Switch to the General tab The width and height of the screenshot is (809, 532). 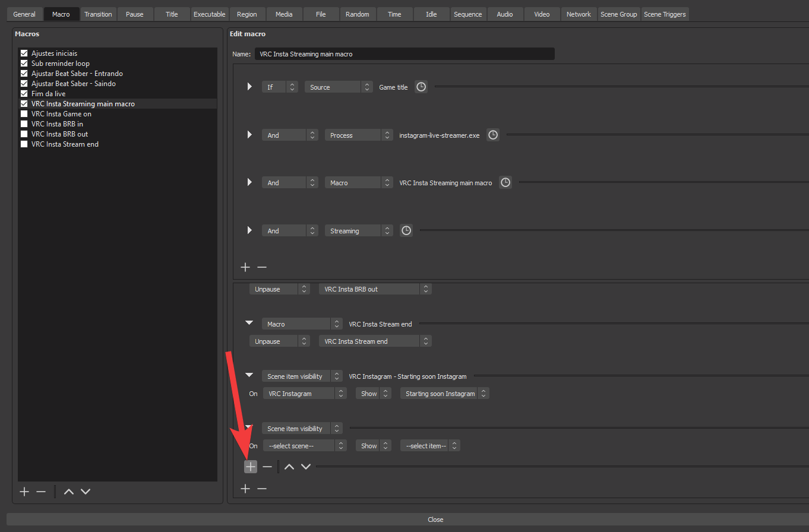(x=24, y=14)
